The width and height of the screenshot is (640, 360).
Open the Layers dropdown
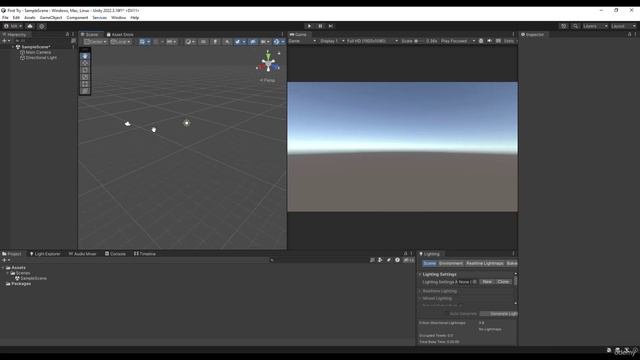[x=595, y=26]
